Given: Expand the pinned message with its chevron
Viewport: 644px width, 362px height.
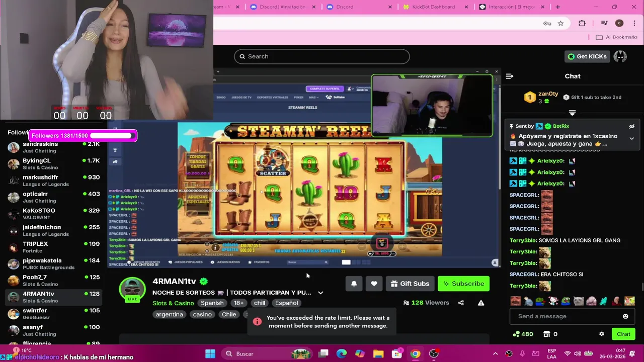Looking at the screenshot, I should point(631,139).
